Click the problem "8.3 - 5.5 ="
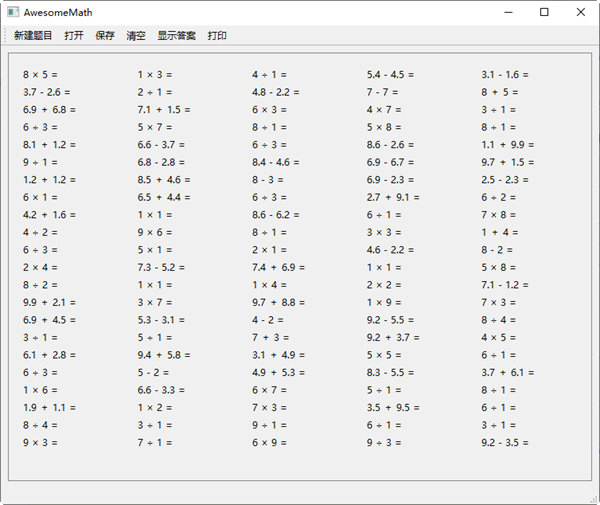The height and width of the screenshot is (505, 600). click(x=390, y=373)
